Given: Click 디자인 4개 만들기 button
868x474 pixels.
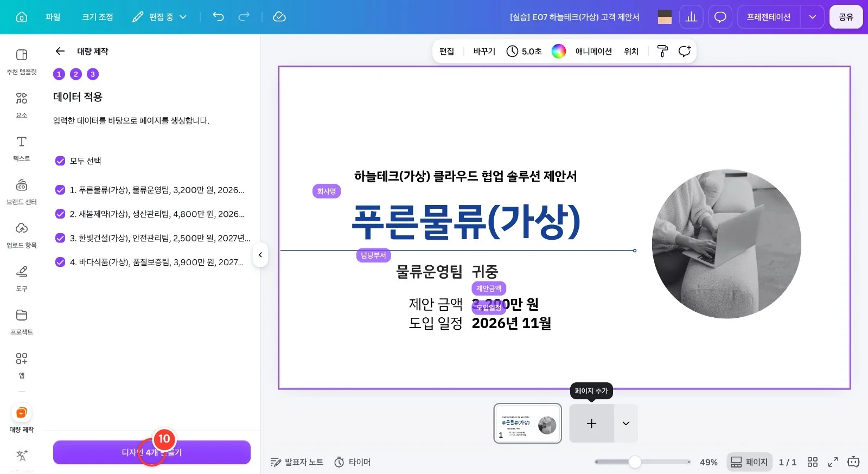Looking at the screenshot, I should 152,452.
